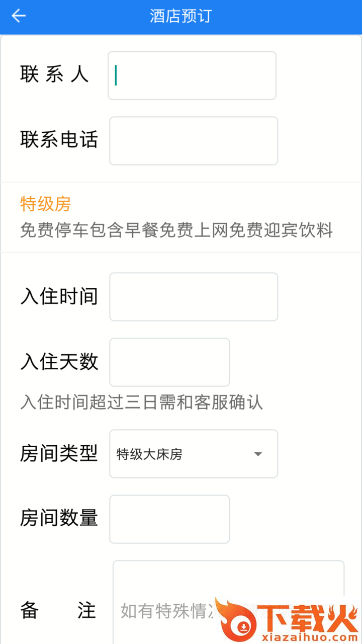This screenshot has width=362, height=644.
Task: Tap the 入住时间 label
Action: click(59, 296)
